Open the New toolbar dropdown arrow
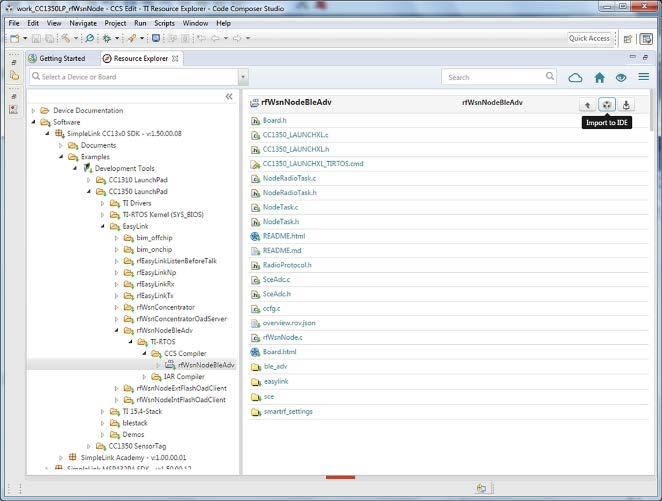This screenshot has height=501, width=662. [25, 38]
